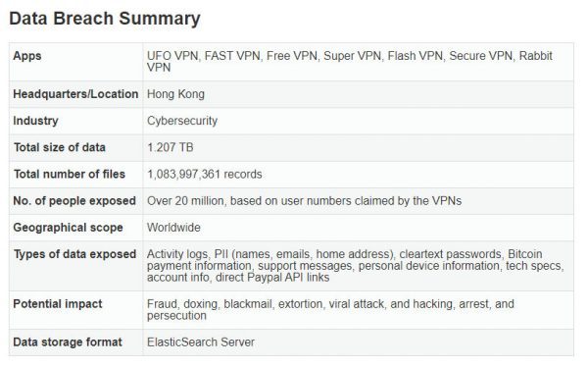The height and width of the screenshot is (367, 588).
Task: Select the Headquarters/Location label
Action: point(75,94)
